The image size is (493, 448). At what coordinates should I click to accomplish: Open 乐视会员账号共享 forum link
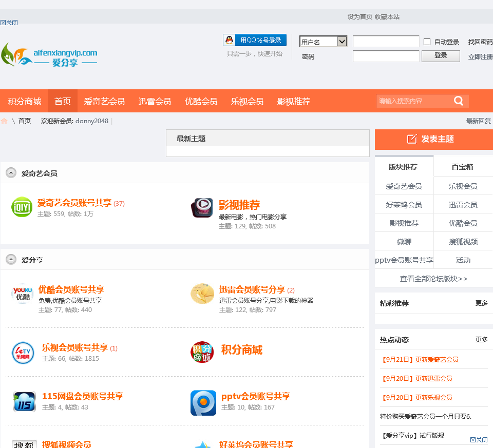coord(75,347)
